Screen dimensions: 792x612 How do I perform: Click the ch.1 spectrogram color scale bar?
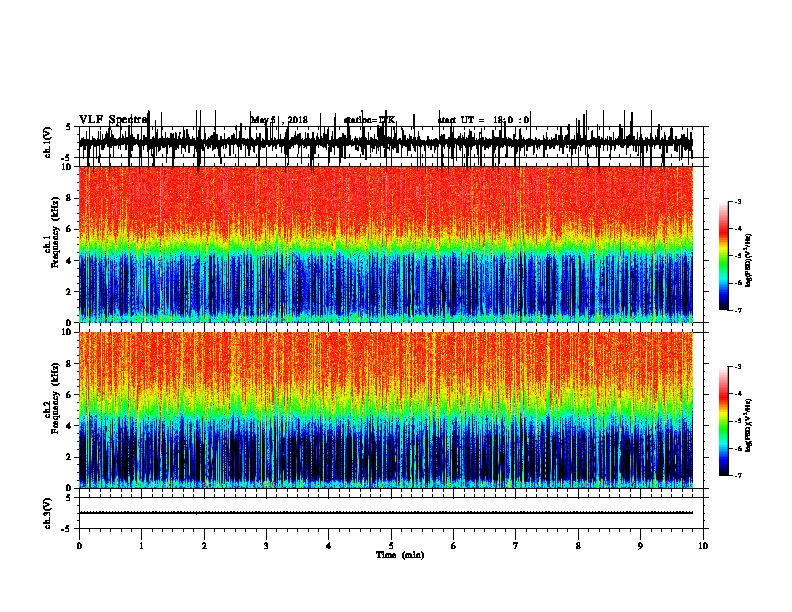pos(723,256)
